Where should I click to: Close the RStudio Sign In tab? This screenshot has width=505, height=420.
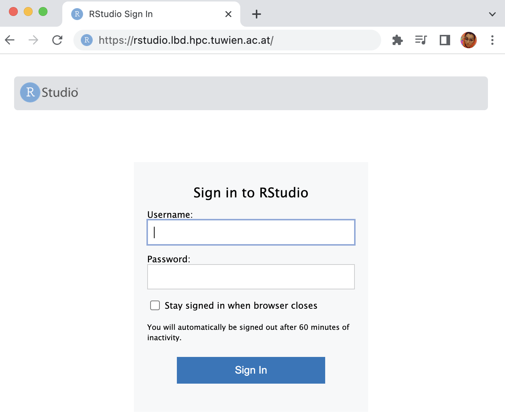pos(228,14)
